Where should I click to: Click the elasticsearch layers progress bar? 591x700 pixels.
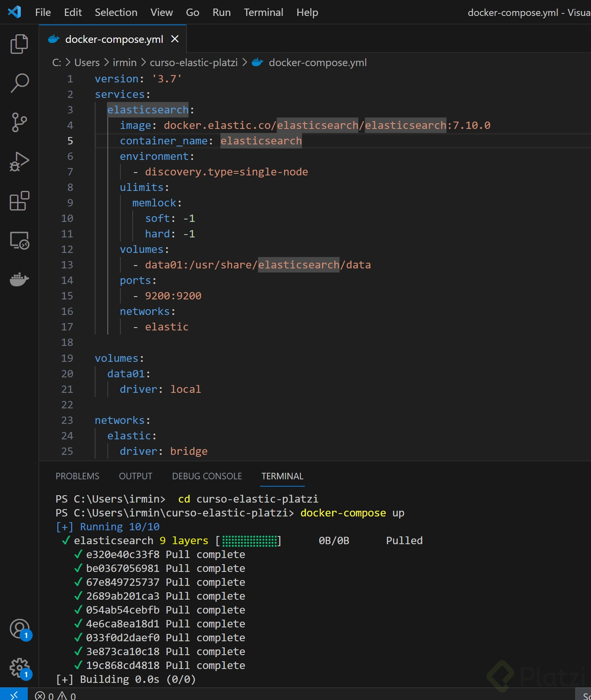(249, 541)
